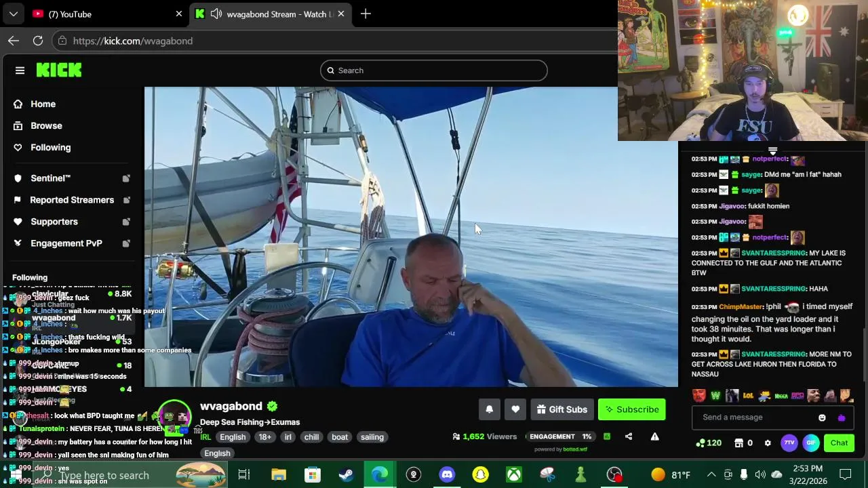Screen dimensions: 868x488
Task: Click the browser address bar URL
Action: click(133, 41)
